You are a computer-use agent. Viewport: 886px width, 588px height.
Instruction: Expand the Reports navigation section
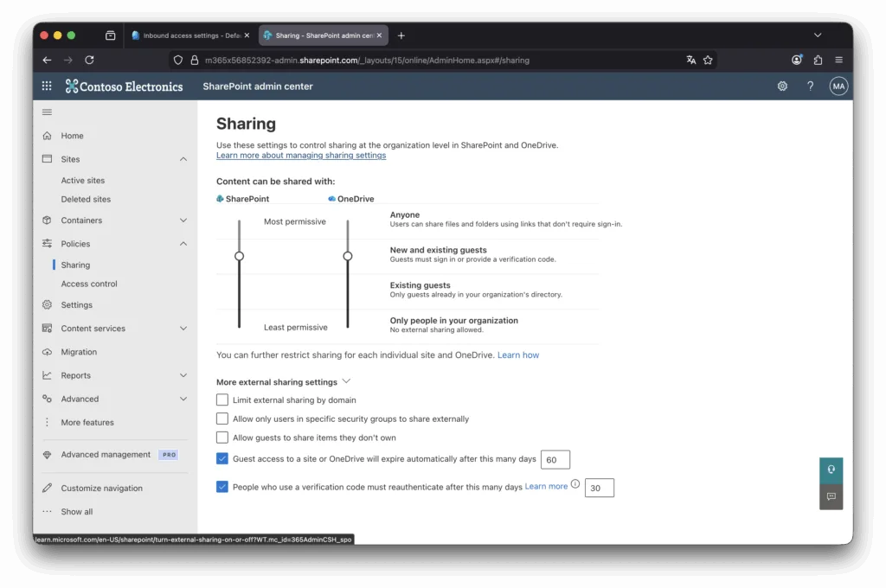(183, 375)
